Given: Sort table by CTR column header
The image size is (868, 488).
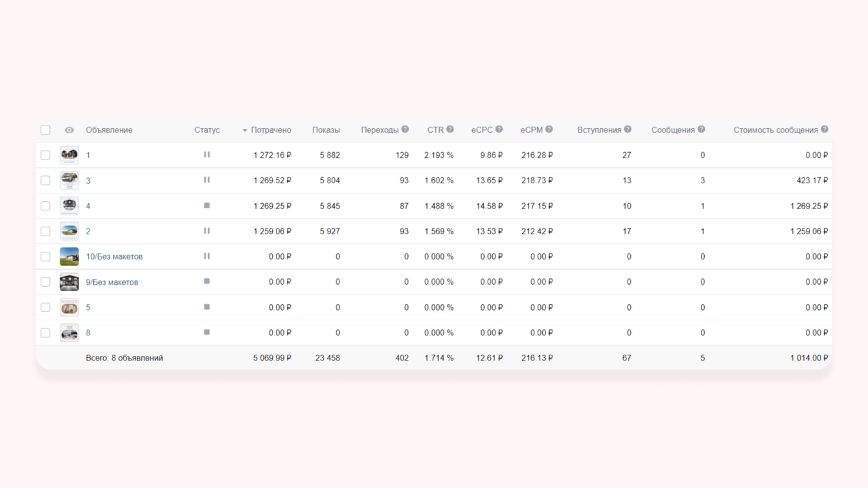Looking at the screenshot, I should (x=435, y=130).
